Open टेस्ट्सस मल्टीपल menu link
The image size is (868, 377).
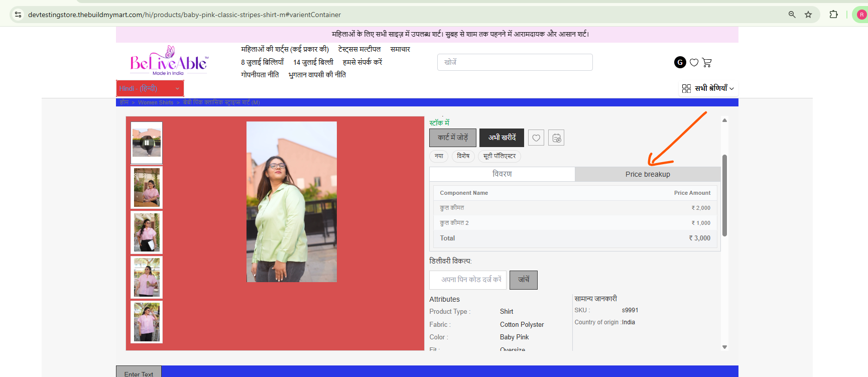tap(359, 49)
